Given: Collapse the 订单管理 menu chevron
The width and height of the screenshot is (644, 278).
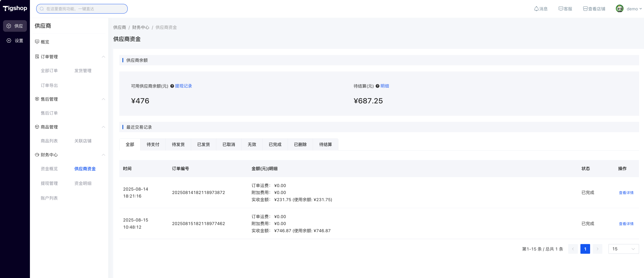Looking at the screenshot, I should click(104, 57).
